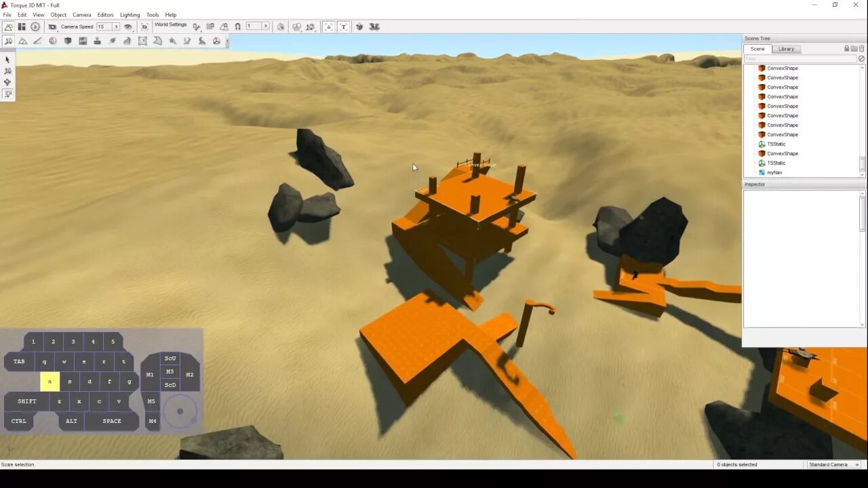Viewport: 868px width, 488px height.
Task: Toggle the lock icon in Scene Tree panel
Action: [846, 49]
